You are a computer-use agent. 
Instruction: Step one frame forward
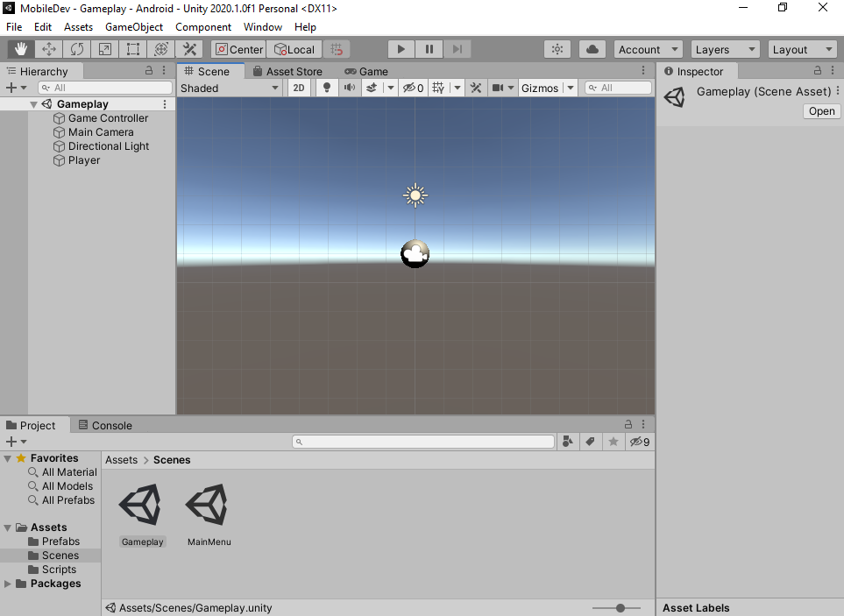click(457, 49)
